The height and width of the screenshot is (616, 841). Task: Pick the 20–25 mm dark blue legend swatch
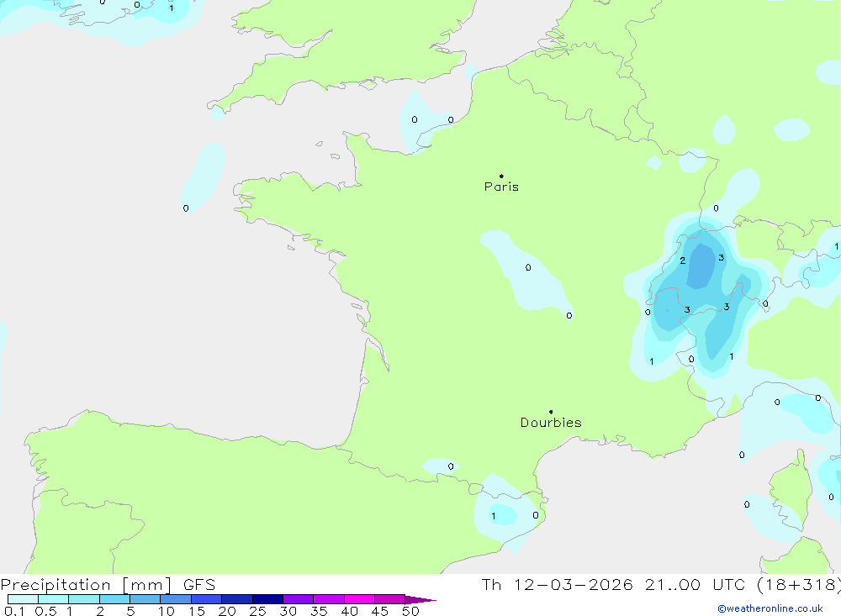237,599
